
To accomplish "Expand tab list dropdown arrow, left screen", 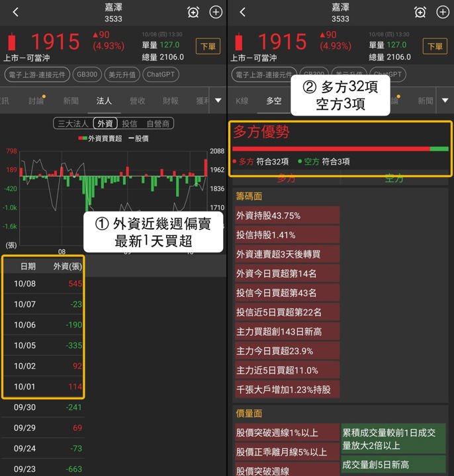I will [x=218, y=100].
